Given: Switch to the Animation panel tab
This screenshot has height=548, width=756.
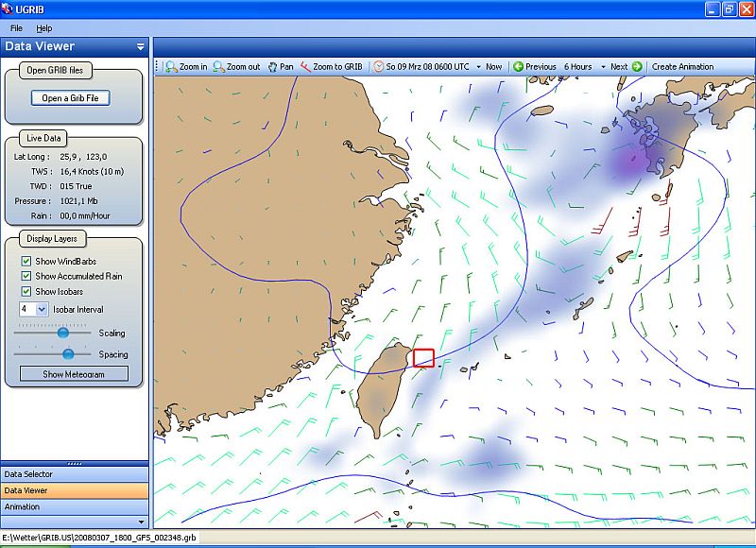Looking at the screenshot, I should pos(23,506).
